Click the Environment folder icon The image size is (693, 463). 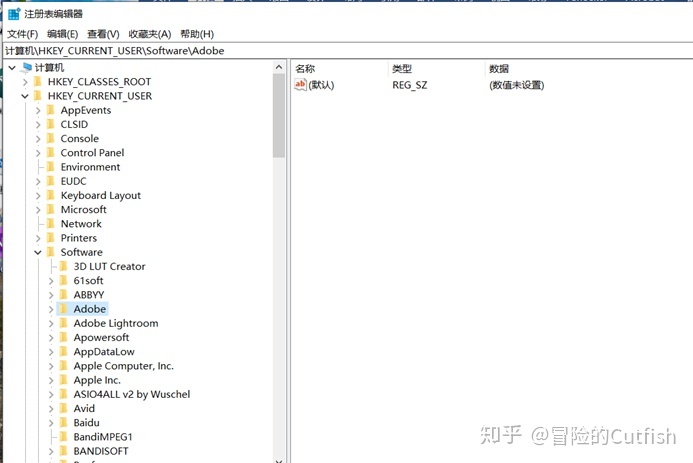pos(51,167)
